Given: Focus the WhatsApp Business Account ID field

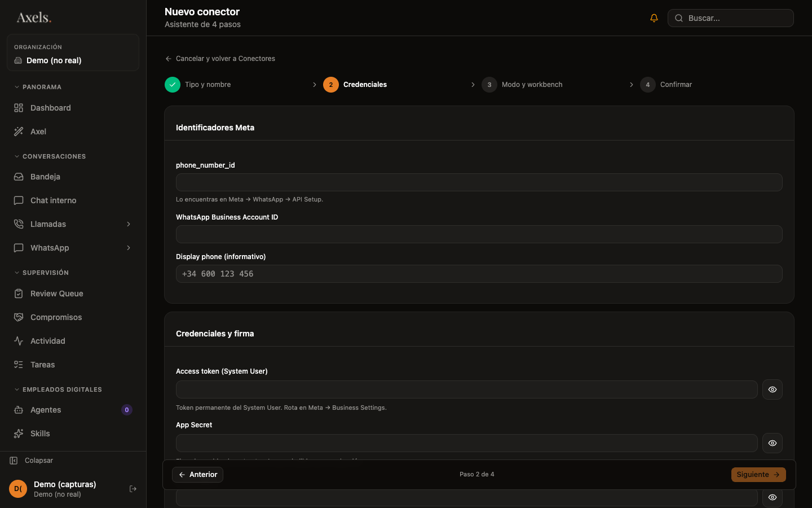Looking at the screenshot, I should pyautogui.click(x=479, y=234).
